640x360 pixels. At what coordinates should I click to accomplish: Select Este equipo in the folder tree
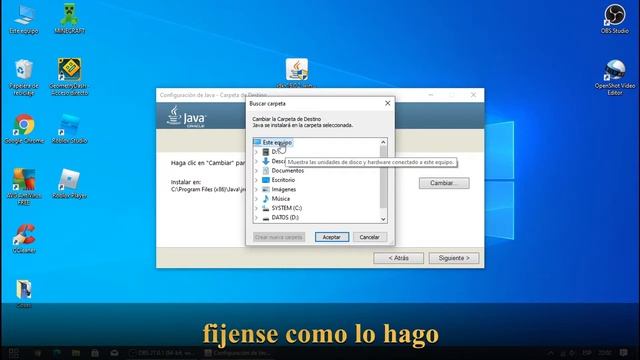[277, 142]
